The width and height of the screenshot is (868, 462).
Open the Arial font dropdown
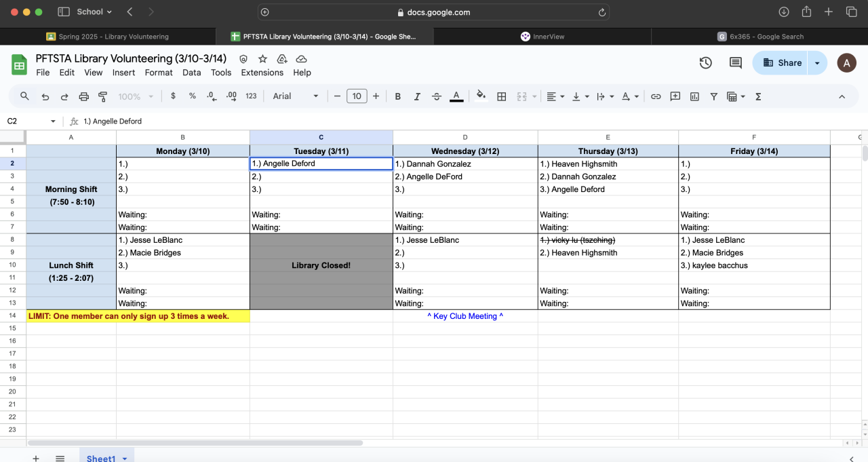tap(295, 96)
